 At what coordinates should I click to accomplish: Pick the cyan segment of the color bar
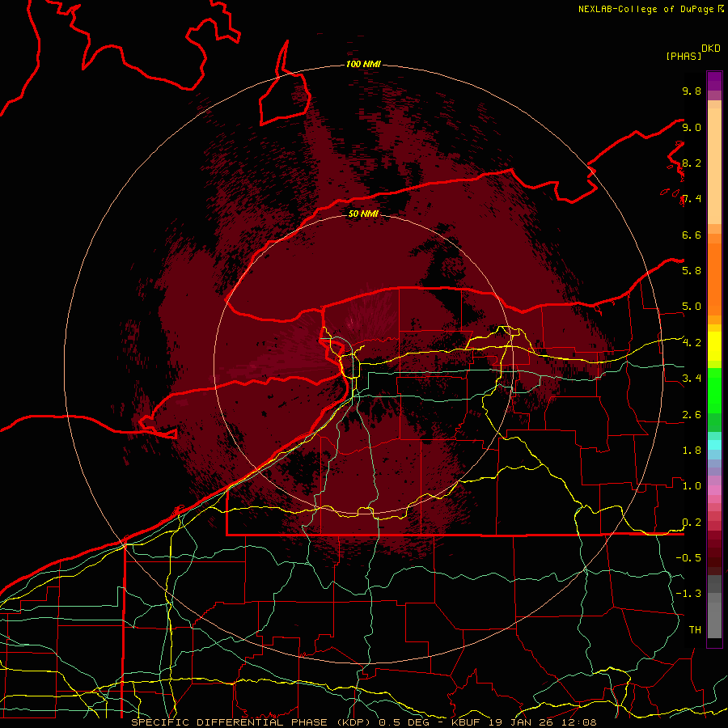point(714,444)
